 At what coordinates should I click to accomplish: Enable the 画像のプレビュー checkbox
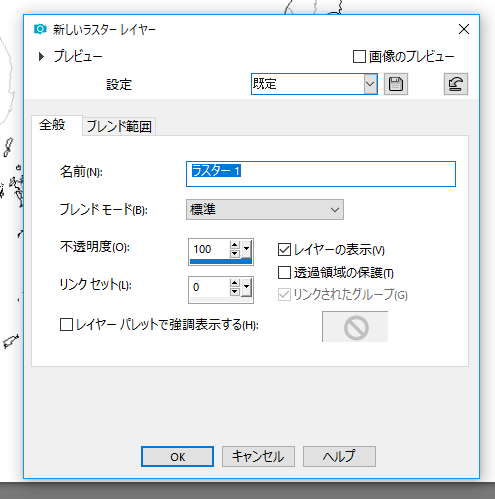359,56
